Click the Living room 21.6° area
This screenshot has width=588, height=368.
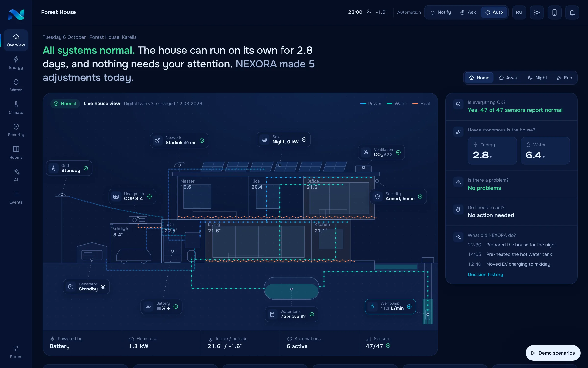[258, 241]
